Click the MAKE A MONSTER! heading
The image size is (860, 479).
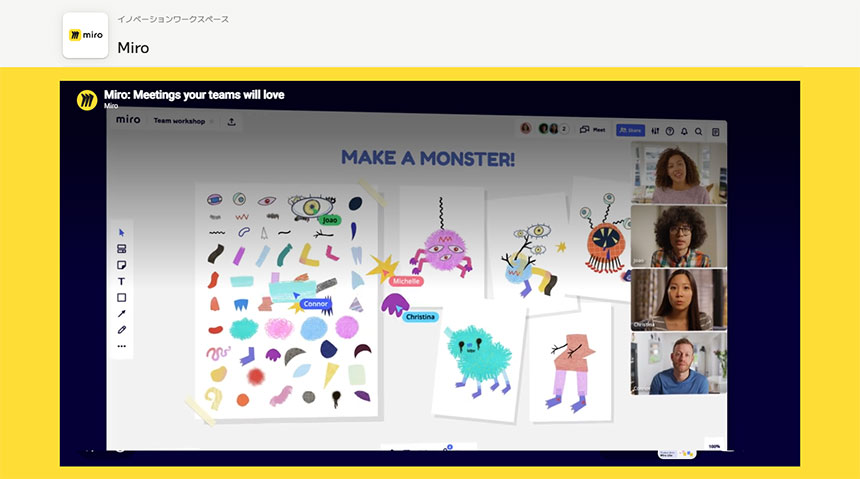tap(428, 158)
